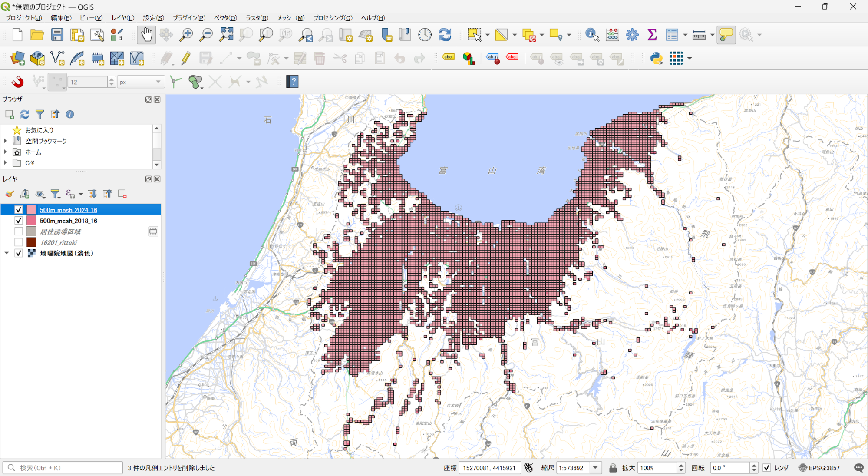Open the プロセシング(C) menu

click(333, 18)
